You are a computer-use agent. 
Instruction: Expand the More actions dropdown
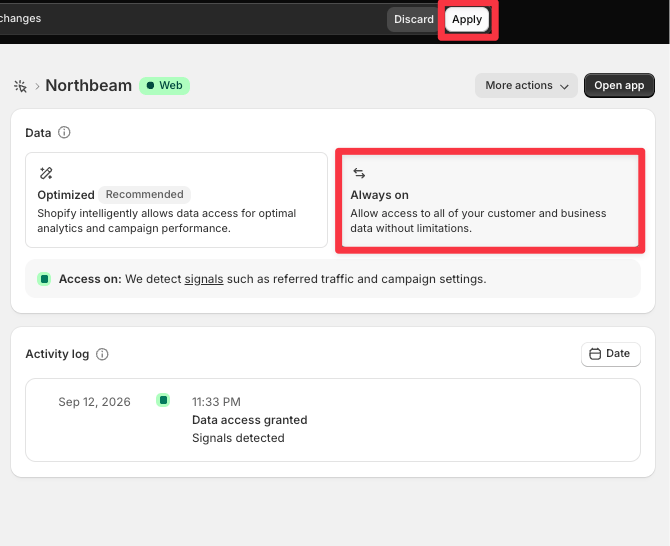pos(526,85)
